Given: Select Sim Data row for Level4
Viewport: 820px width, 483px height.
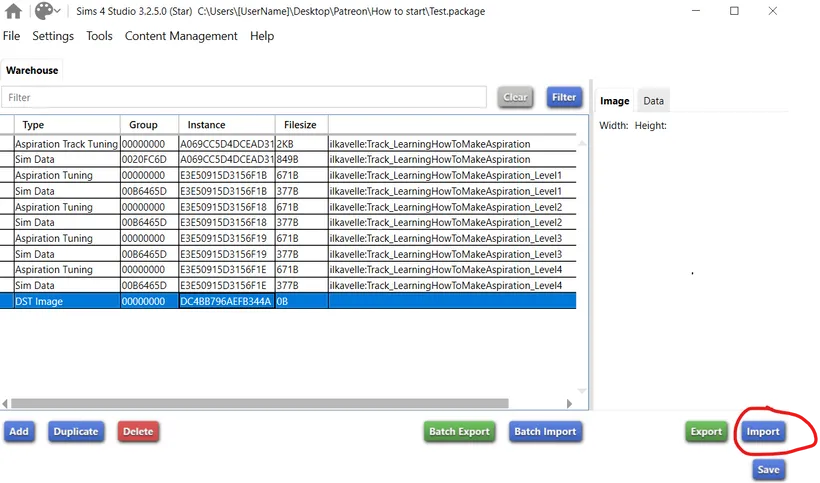Looking at the screenshot, I should pyautogui.click(x=288, y=285).
